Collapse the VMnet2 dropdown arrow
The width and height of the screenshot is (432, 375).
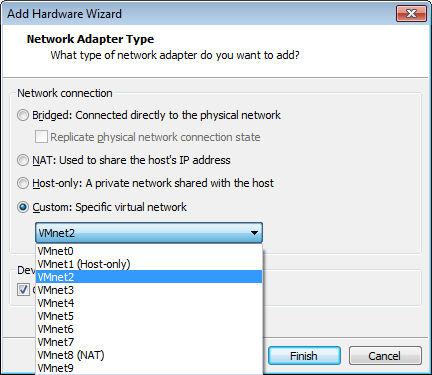coord(254,233)
